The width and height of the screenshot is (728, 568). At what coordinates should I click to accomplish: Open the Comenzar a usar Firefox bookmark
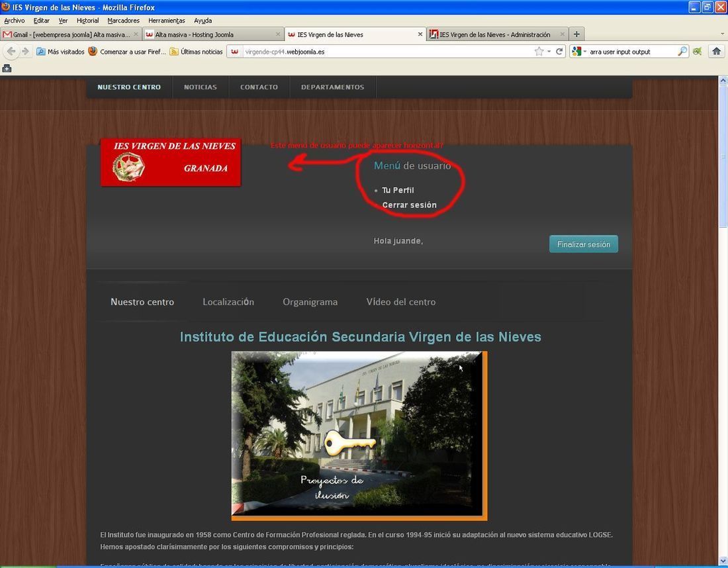(x=127, y=52)
